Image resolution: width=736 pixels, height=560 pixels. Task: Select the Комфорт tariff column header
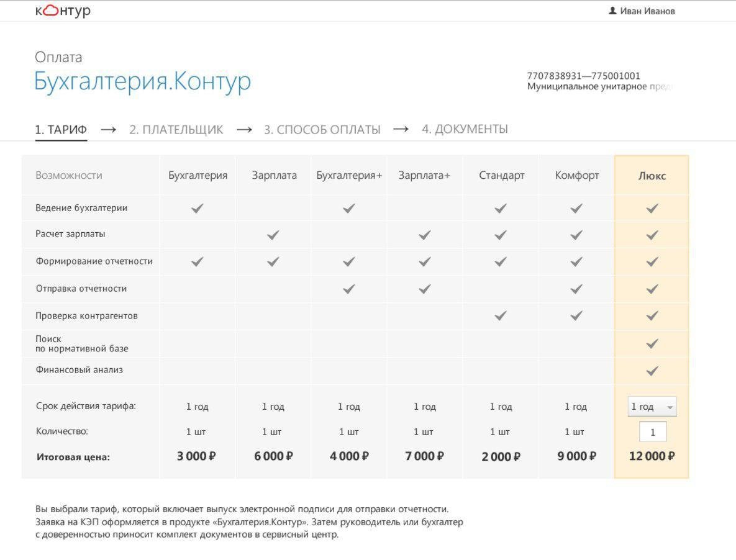(577, 176)
